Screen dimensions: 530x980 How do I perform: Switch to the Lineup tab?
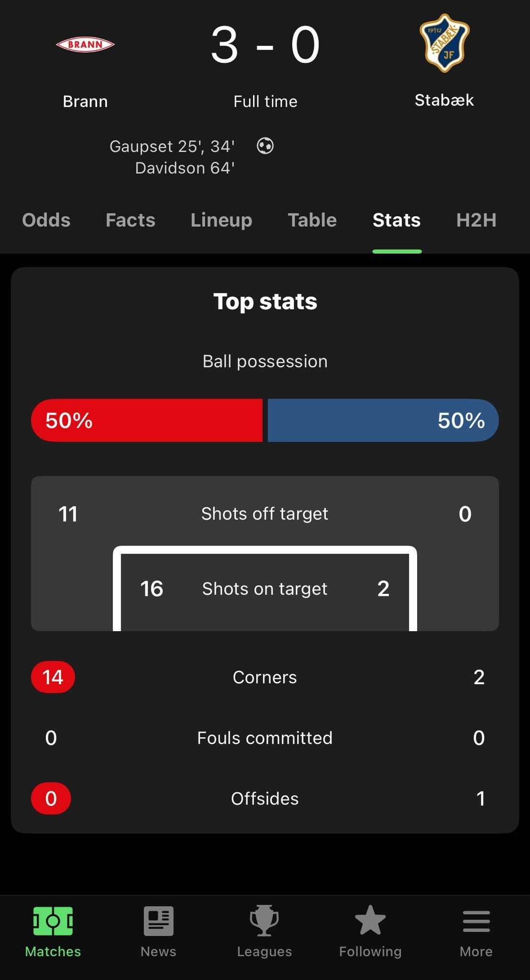pyautogui.click(x=221, y=221)
